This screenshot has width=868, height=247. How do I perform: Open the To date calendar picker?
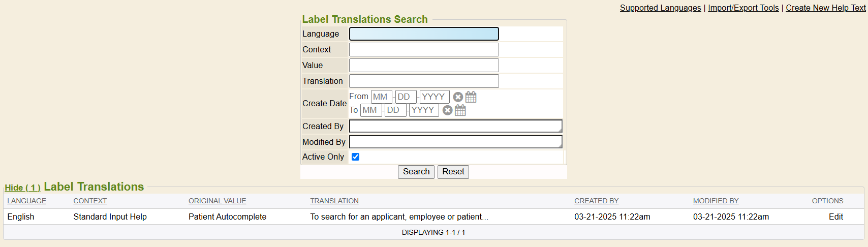[460, 110]
